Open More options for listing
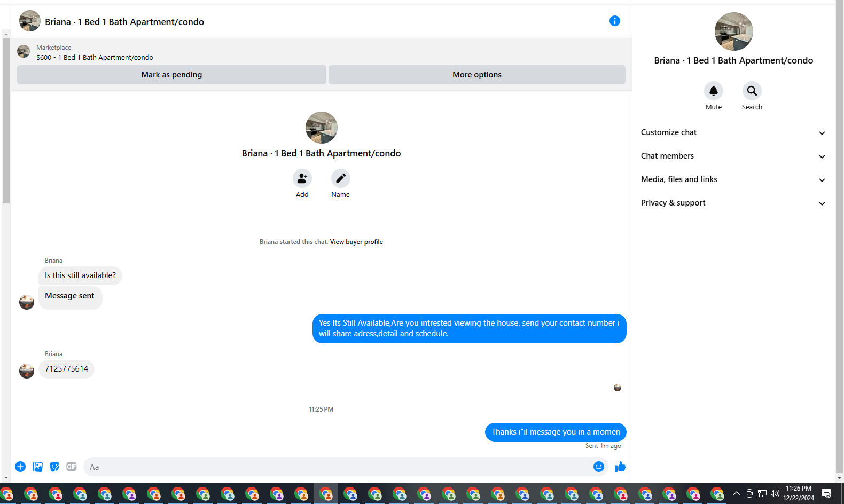The height and width of the screenshot is (504, 844). [x=477, y=75]
